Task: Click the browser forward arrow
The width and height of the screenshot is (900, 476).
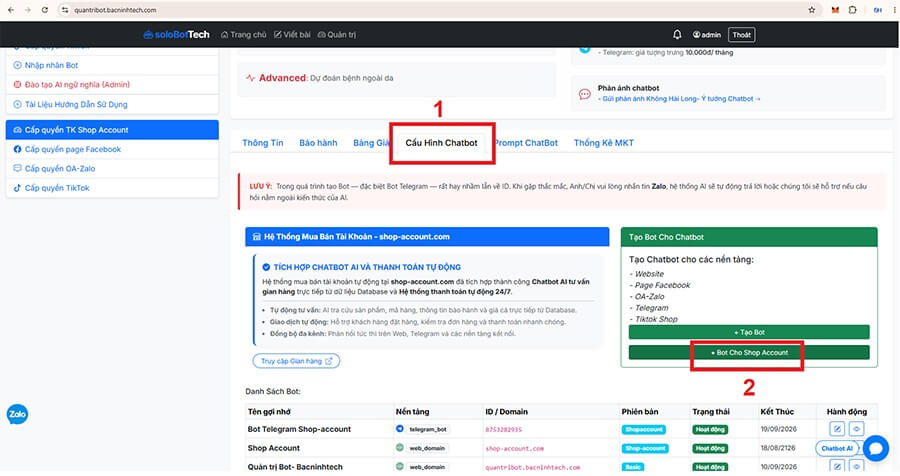Action: click(28, 10)
